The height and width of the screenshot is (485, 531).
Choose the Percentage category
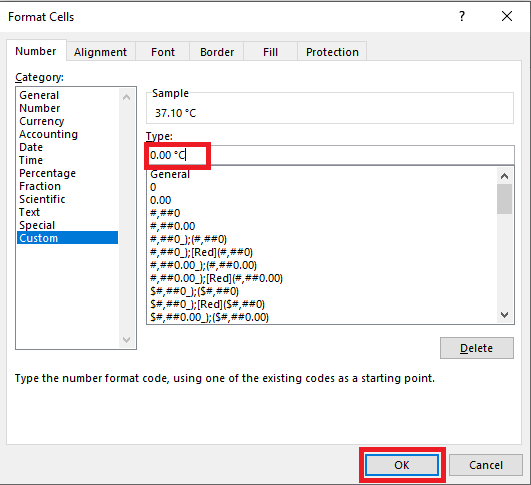(x=47, y=173)
